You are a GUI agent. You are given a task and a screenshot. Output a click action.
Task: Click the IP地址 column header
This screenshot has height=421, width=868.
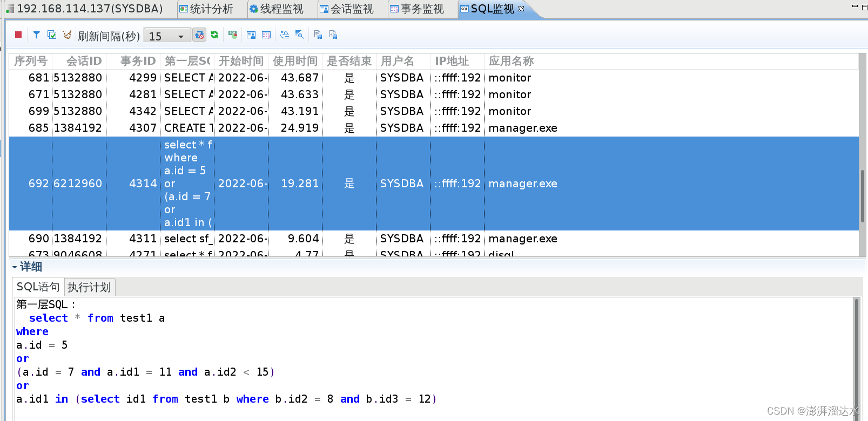click(457, 61)
